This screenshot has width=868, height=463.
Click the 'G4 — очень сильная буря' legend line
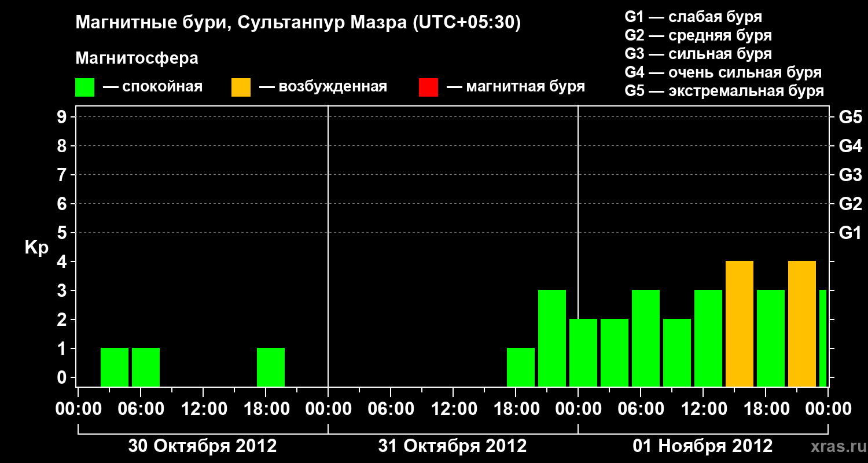coord(723,72)
